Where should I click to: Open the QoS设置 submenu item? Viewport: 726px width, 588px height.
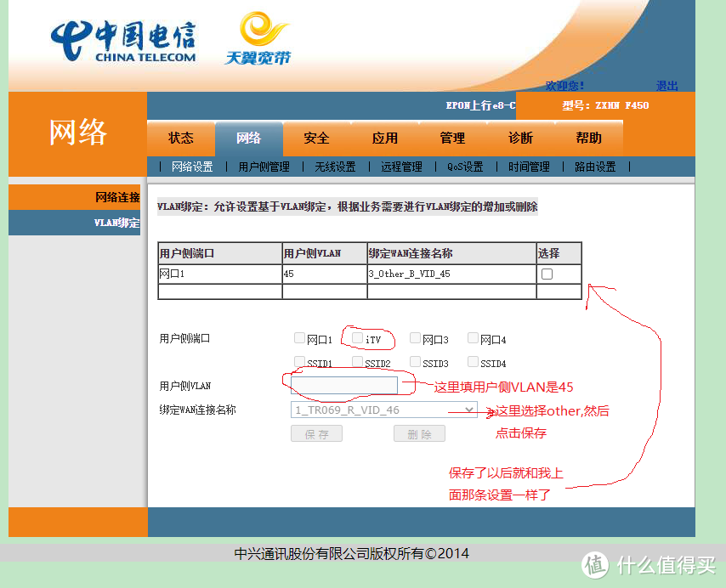coord(464,167)
